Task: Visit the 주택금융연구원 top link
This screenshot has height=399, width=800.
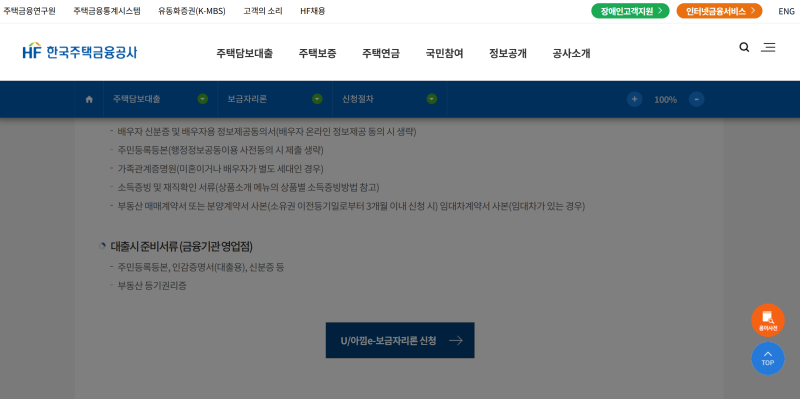Action: tap(30, 11)
